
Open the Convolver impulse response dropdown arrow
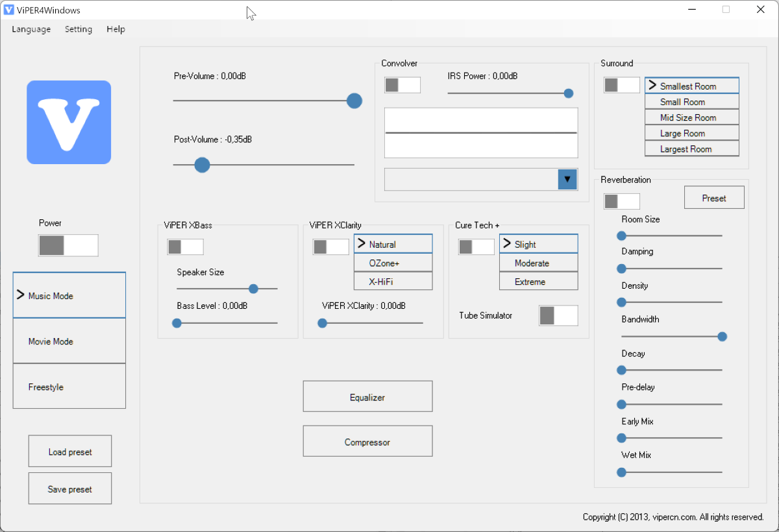[x=567, y=180]
